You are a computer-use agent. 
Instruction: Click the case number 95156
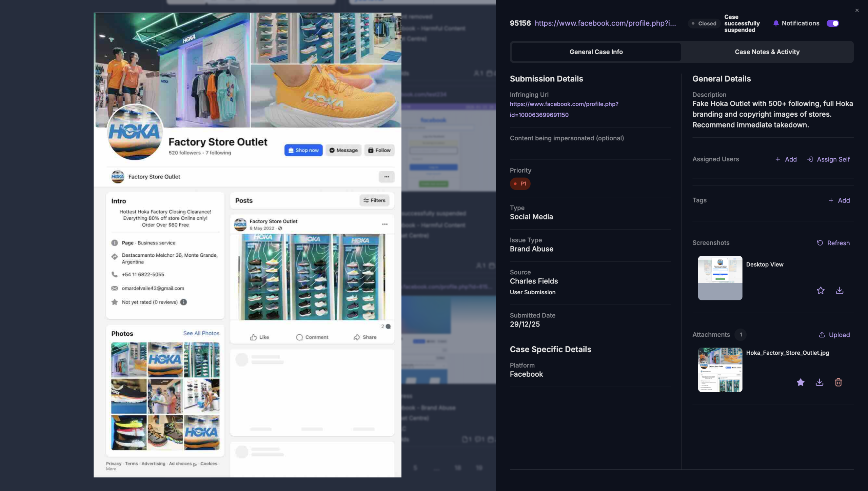tap(520, 23)
